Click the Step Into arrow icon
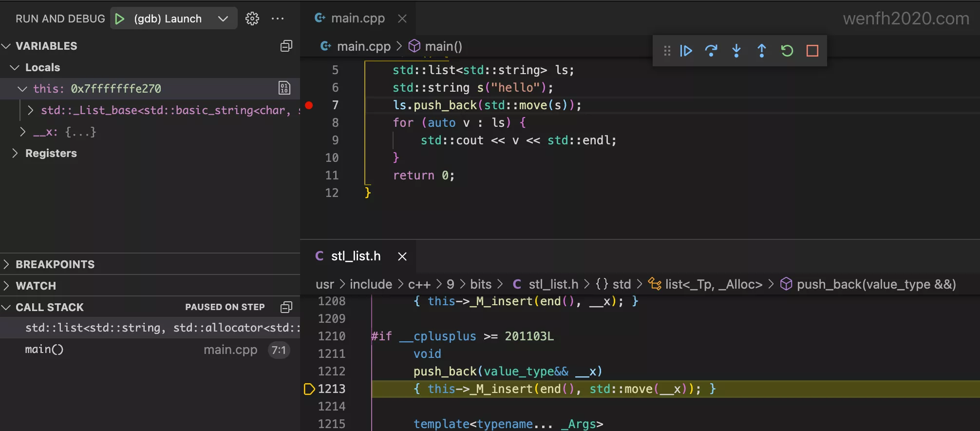980x431 pixels. pos(736,51)
